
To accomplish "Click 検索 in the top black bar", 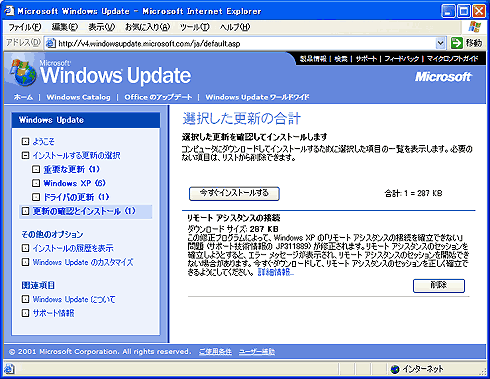I will (341, 59).
